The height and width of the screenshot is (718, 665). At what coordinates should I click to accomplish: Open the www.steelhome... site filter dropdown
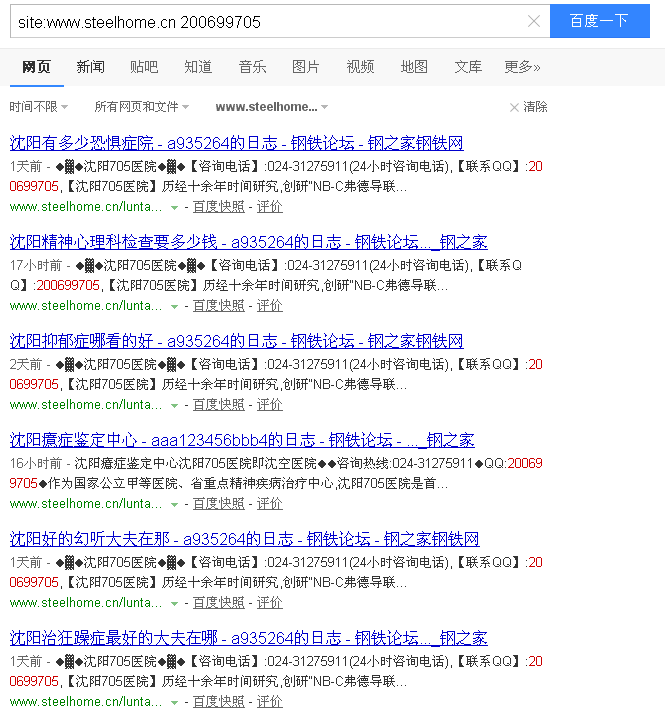[x=272, y=107]
